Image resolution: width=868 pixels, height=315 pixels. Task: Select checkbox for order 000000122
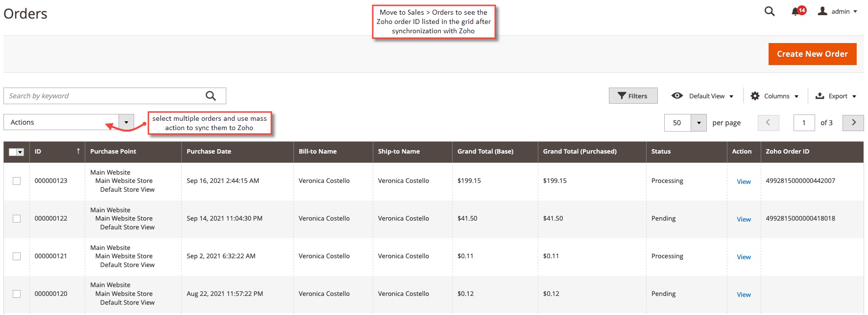(x=17, y=219)
